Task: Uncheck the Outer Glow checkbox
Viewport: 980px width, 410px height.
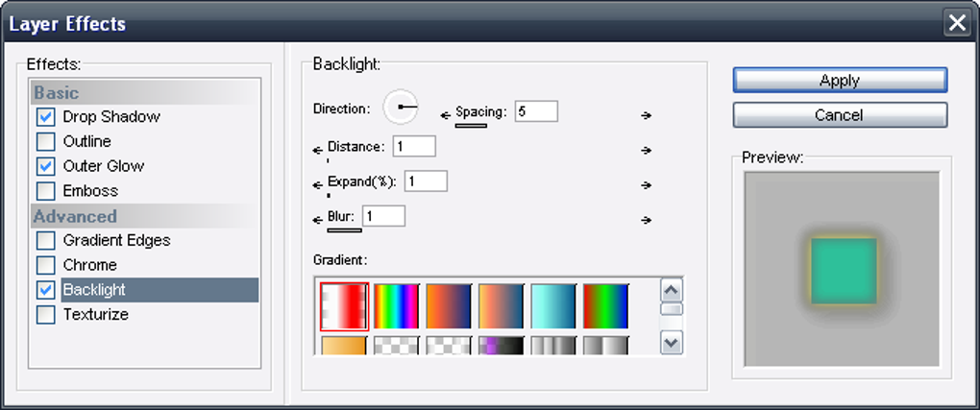Action: tap(45, 166)
